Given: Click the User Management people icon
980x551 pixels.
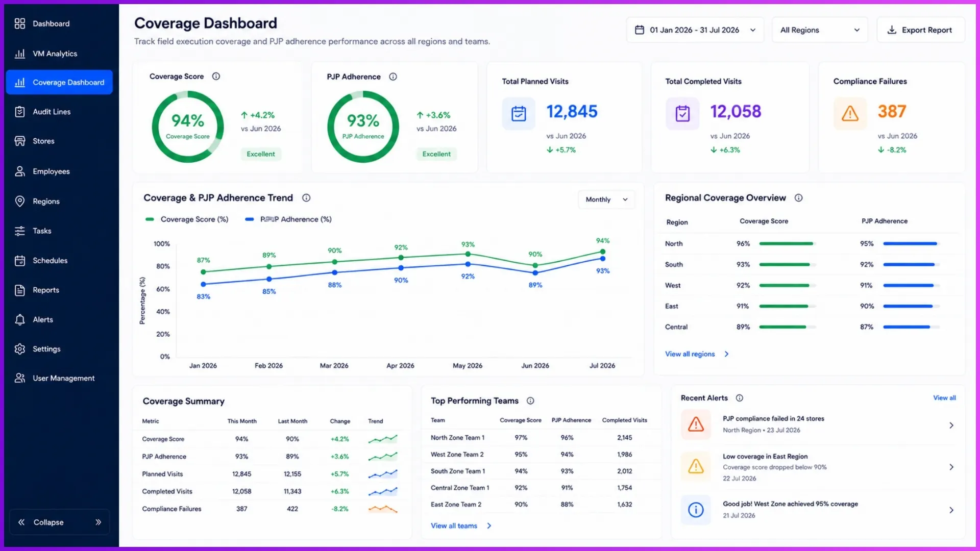Looking at the screenshot, I should coord(20,378).
